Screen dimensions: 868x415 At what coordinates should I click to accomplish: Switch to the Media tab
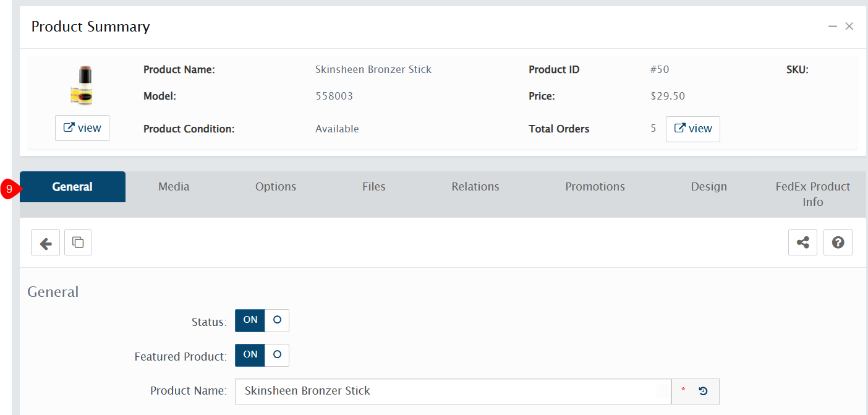[174, 187]
